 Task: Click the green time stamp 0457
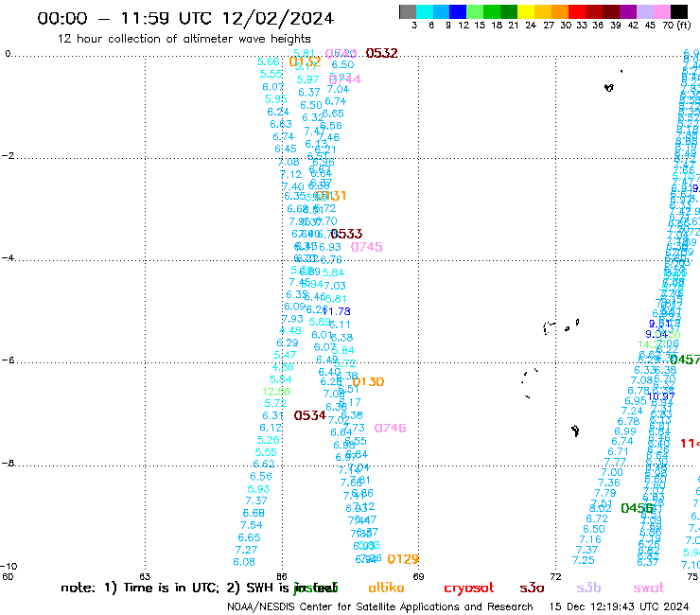point(685,360)
